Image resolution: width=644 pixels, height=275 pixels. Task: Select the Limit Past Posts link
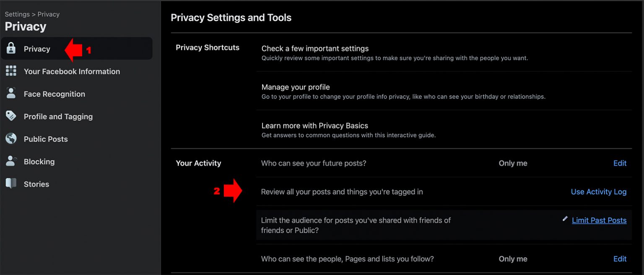click(x=599, y=220)
